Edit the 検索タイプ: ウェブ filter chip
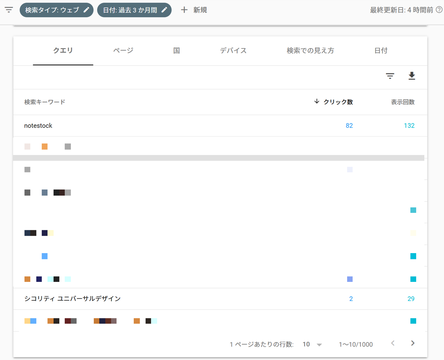Screen dimensions: 444x360 point(56,10)
